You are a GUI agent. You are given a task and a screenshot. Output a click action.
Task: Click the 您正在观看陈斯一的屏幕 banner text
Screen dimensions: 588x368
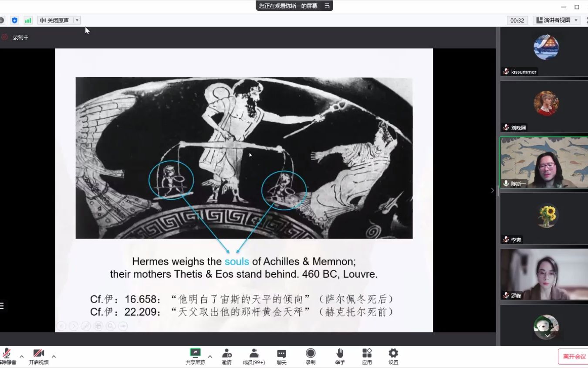click(x=288, y=6)
